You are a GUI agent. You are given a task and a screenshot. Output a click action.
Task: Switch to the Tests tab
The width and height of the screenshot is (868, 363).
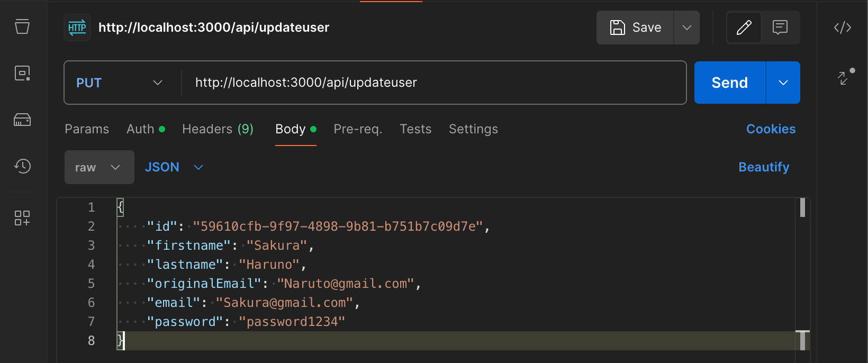pyautogui.click(x=415, y=129)
